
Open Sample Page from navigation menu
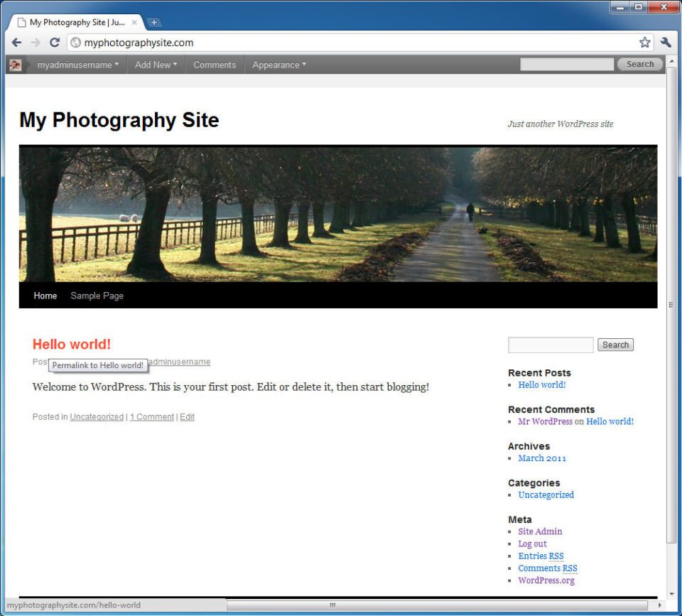(x=97, y=296)
